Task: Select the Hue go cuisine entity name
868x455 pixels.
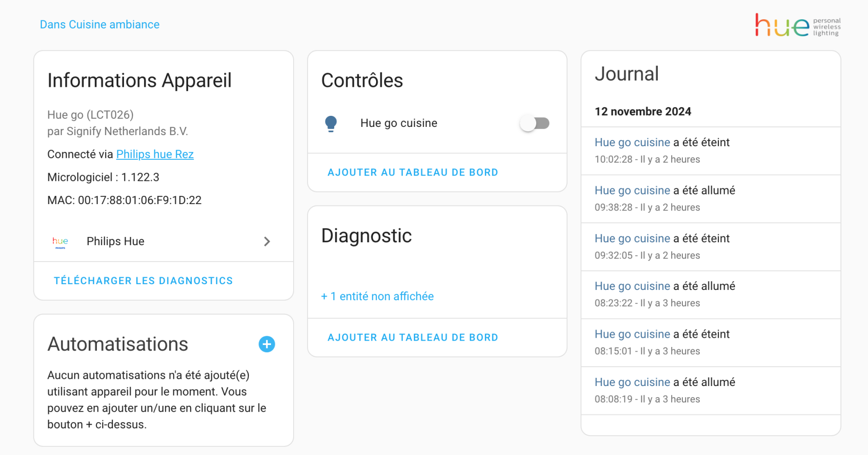Action: pos(399,124)
